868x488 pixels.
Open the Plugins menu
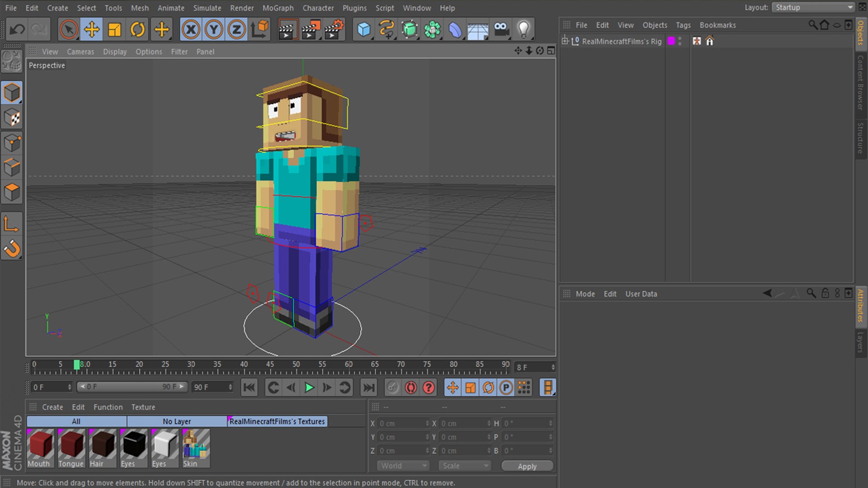pos(354,8)
